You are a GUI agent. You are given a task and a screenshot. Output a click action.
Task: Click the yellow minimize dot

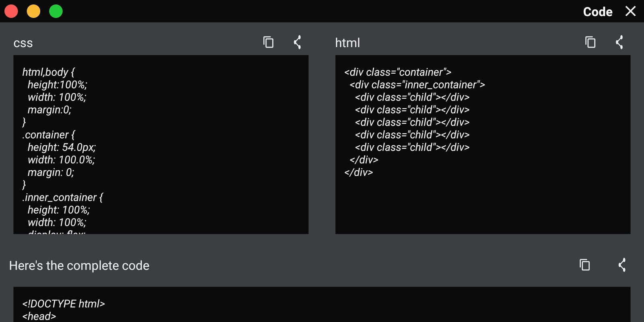tap(33, 11)
